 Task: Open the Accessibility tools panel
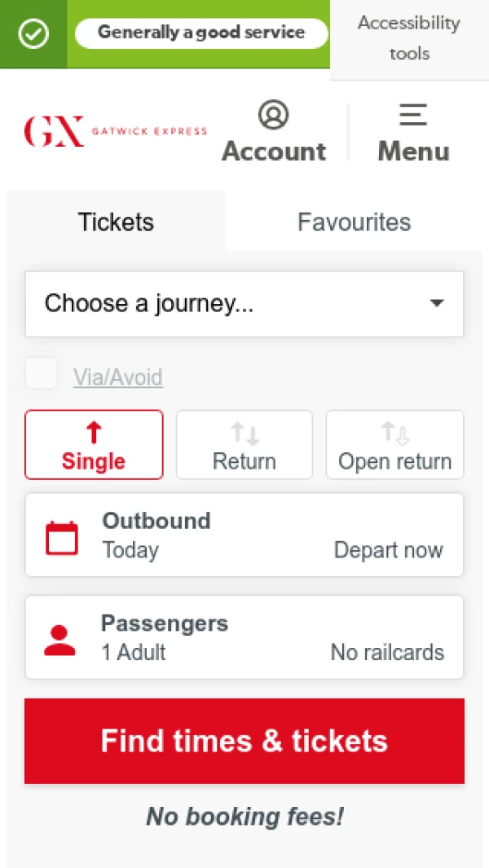point(409,38)
